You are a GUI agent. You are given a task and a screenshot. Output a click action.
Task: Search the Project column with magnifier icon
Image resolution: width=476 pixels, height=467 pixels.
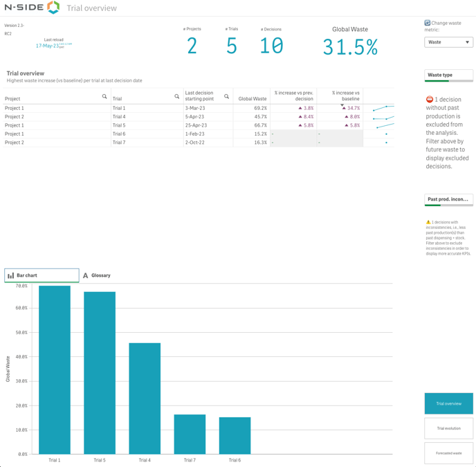[104, 97]
